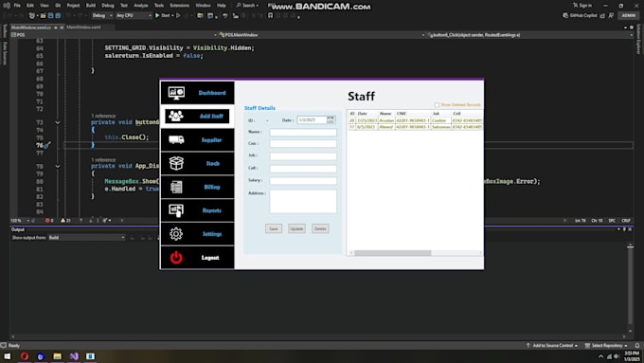Screen dimensions: 644x363
Task: Click the Job input field
Action: point(303,155)
